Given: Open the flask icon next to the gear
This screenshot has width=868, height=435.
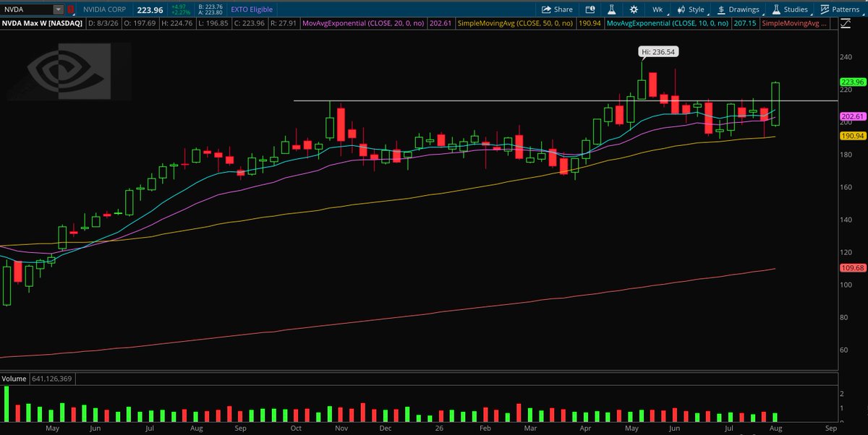Looking at the screenshot, I should 610,9.
